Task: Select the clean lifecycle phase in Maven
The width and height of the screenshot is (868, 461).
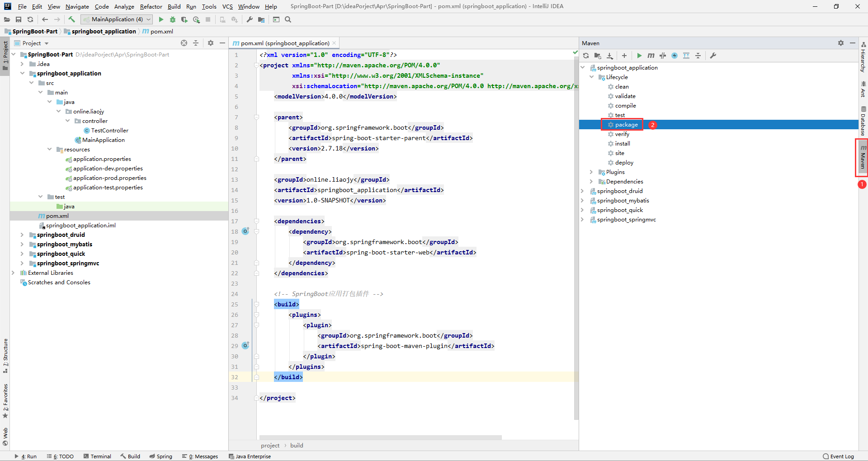Action: click(x=622, y=86)
